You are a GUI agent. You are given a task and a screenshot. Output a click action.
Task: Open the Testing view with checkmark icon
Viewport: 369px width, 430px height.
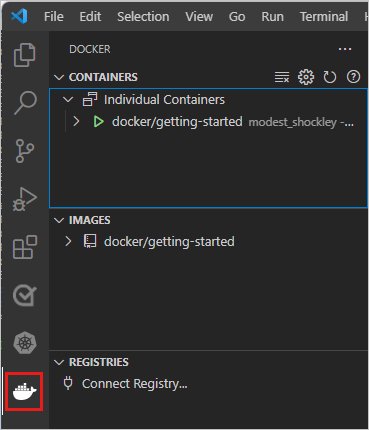click(24, 295)
